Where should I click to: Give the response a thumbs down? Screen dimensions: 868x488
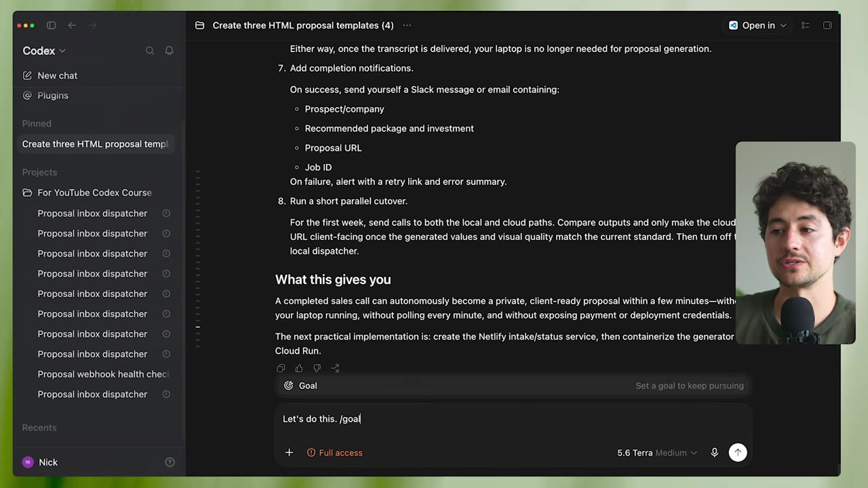(x=317, y=368)
